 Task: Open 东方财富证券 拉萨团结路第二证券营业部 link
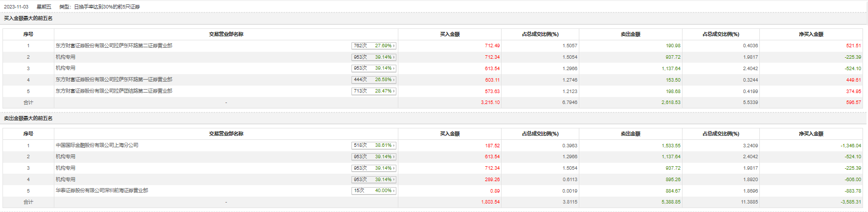coord(114,91)
